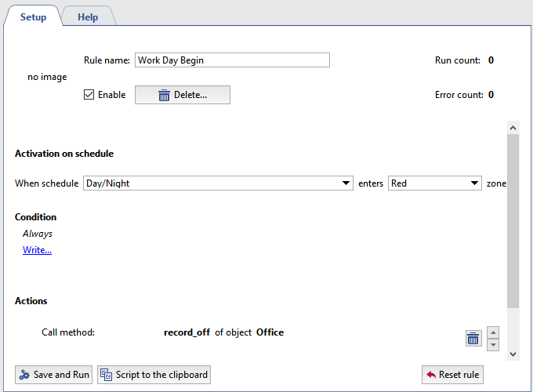The image size is (533, 392).
Task: Click the vertical scrollbar thumb
Action: (513, 220)
